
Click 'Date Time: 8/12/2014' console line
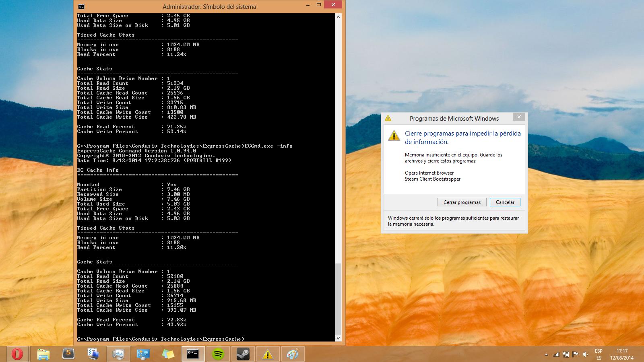coord(154,160)
